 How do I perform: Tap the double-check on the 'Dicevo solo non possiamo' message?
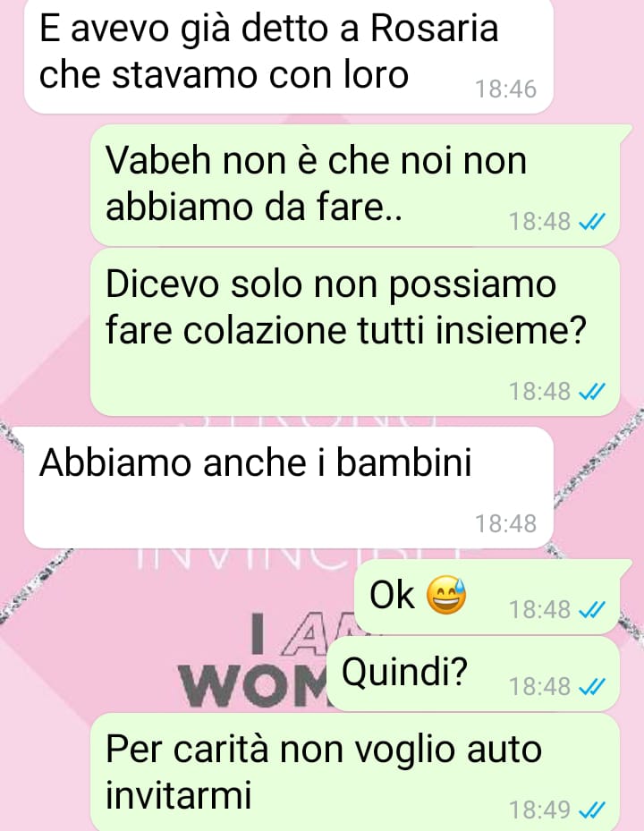[x=591, y=392]
